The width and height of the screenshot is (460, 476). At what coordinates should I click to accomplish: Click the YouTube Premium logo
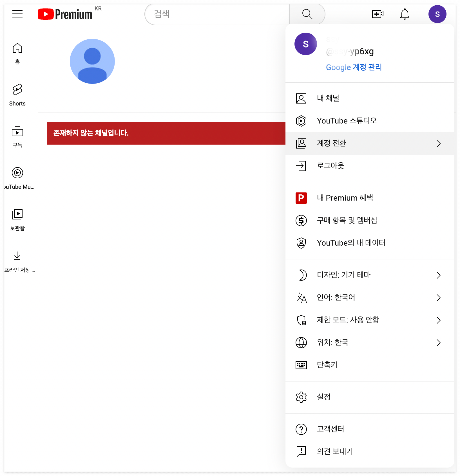pos(65,14)
